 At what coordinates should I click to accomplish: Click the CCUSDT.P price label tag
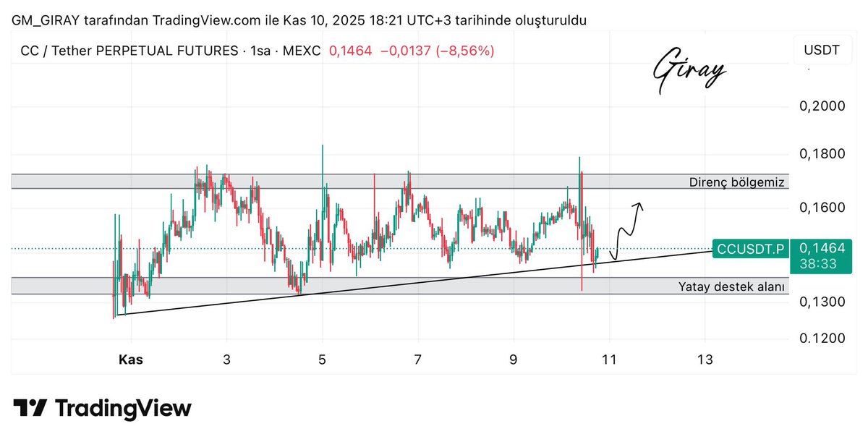click(750, 250)
